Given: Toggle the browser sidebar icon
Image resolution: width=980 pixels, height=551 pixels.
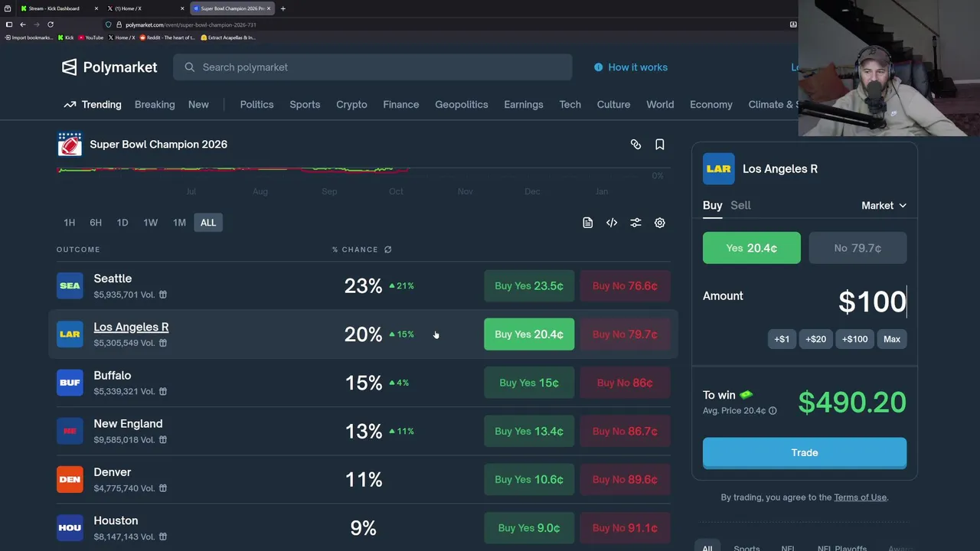Looking at the screenshot, I should (x=9, y=24).
